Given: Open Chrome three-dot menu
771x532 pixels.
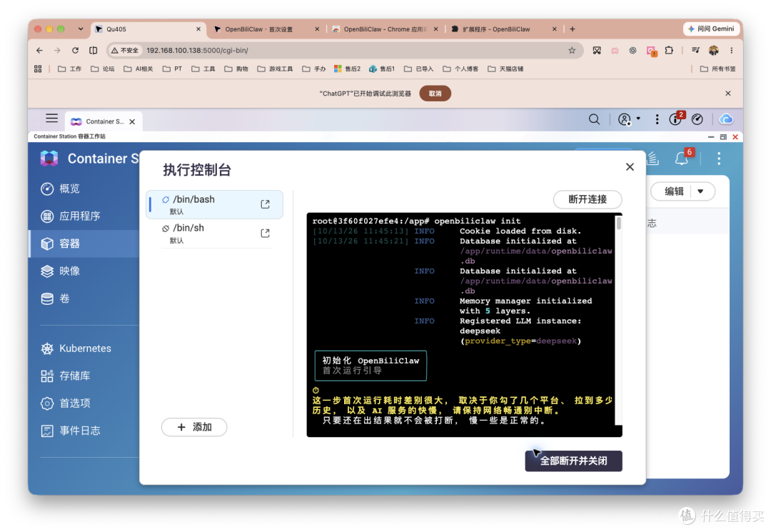Looking at the screenshot, I should (732, 50).
